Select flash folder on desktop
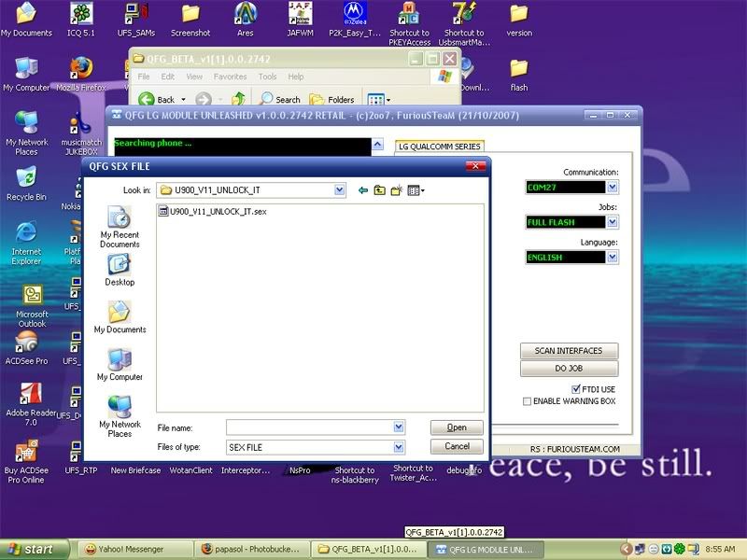Viewport: 747px width, 560px height. (x=519, y=75)
